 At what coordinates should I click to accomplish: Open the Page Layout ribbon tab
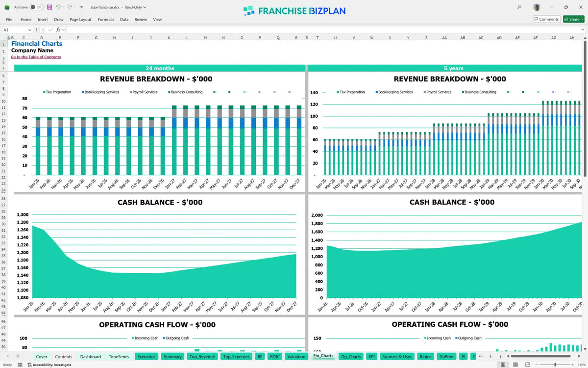coord(80,20)
